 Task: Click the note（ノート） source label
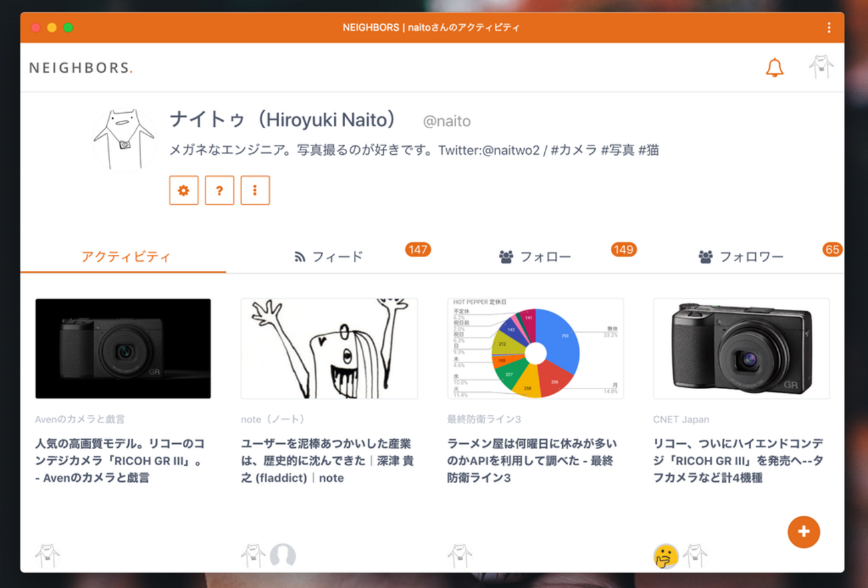(275, 419)
